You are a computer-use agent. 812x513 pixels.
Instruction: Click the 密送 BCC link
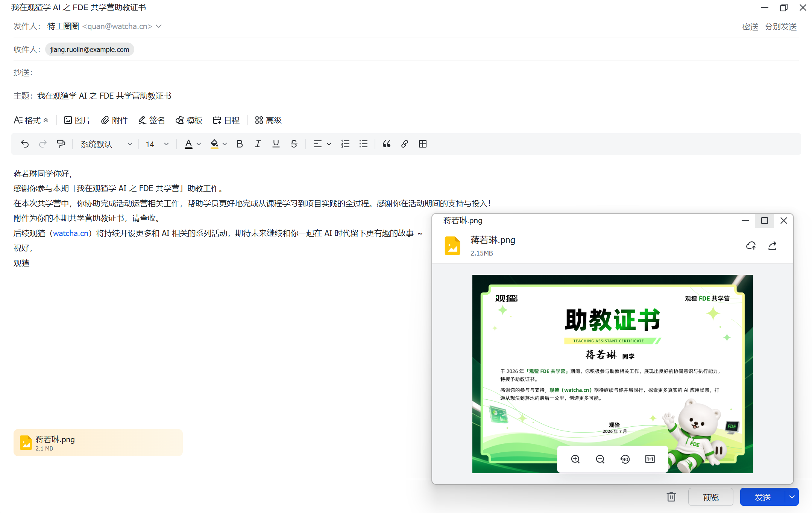[x=750, y=27]
